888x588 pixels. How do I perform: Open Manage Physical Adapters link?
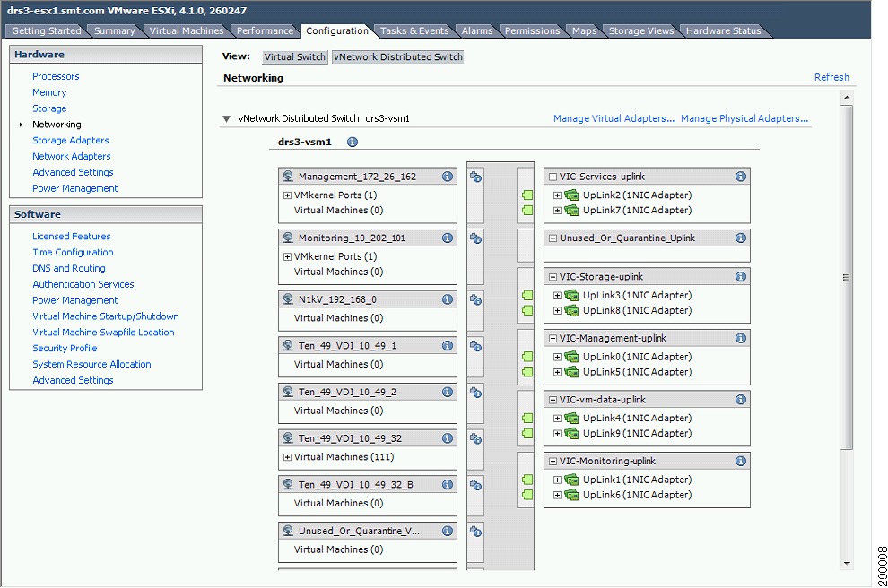(744, 119)
